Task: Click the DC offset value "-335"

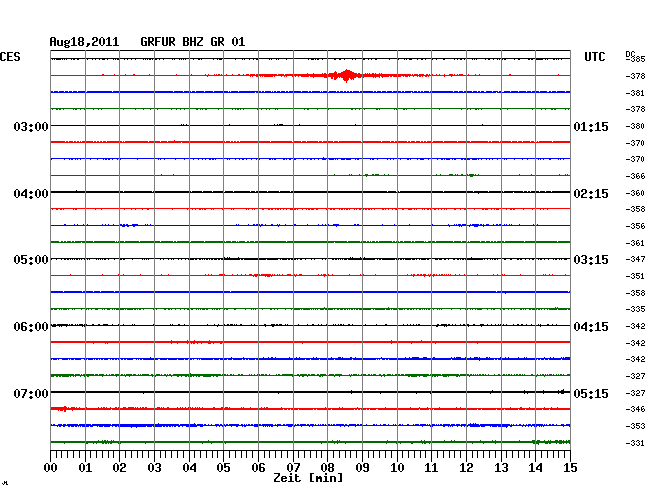Action: pyautogui.click(x=635, y=309)
